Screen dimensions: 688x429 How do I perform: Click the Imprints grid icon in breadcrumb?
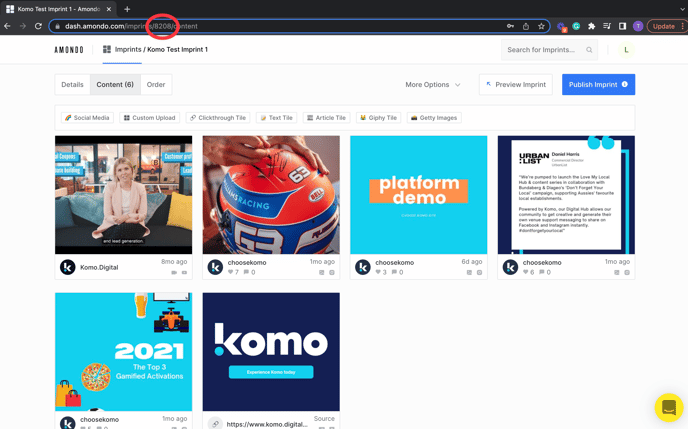tap(107, 49)
